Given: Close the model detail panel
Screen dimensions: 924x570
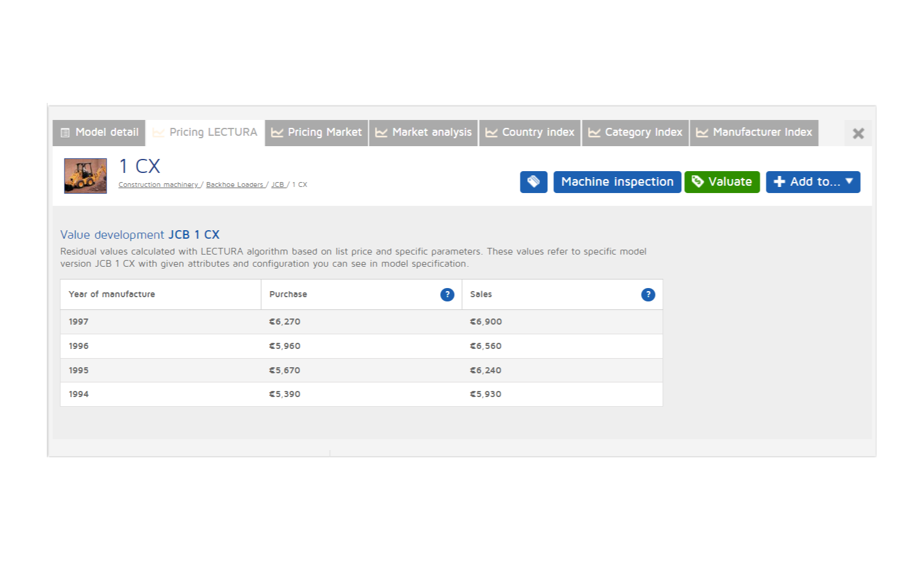Looking at the screenshot, I should (858, 133).
